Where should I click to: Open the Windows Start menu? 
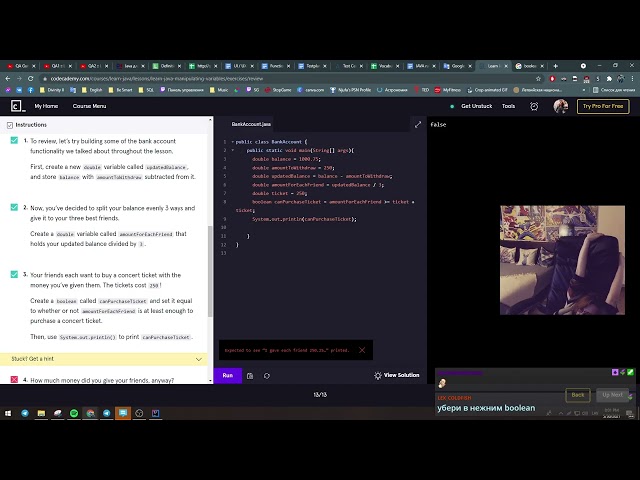tap(8, 413)
